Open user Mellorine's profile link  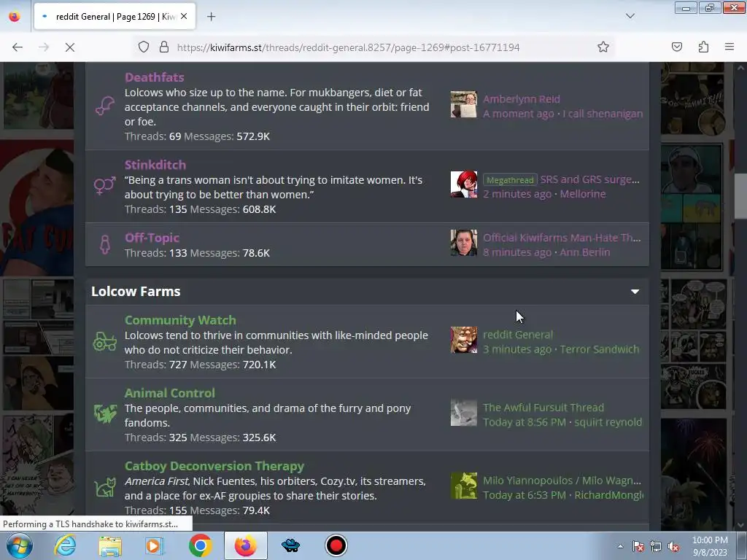tap(583, 194)
